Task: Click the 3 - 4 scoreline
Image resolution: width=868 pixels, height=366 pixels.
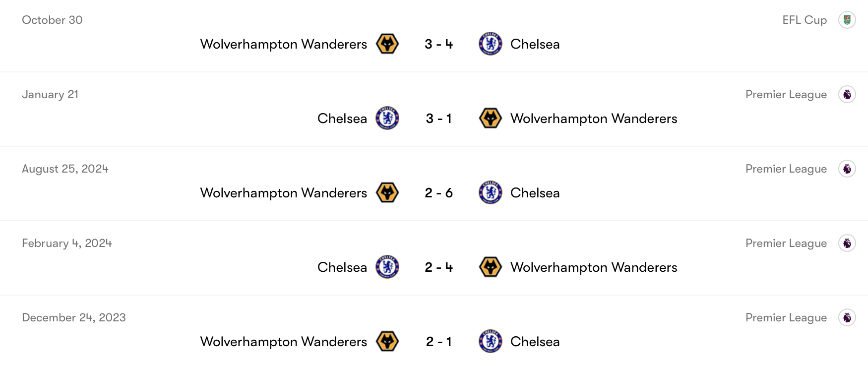Action: (438, 44)
